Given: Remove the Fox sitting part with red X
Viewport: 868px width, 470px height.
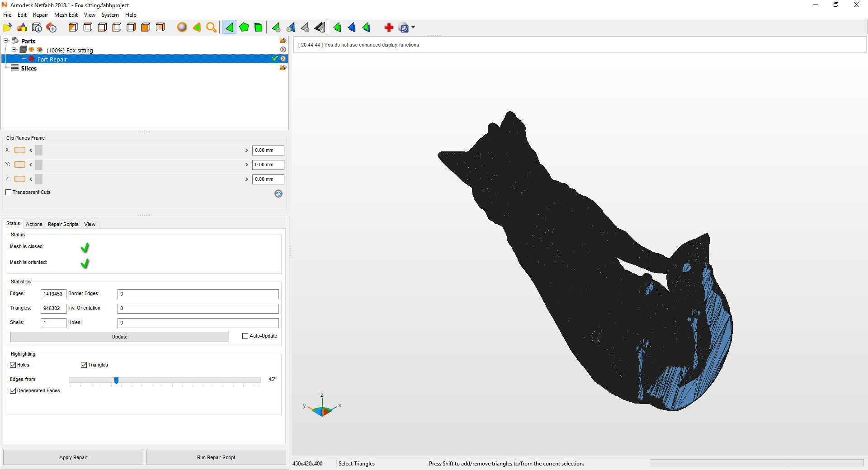Looking at the screenshot, I should (283, 49).
